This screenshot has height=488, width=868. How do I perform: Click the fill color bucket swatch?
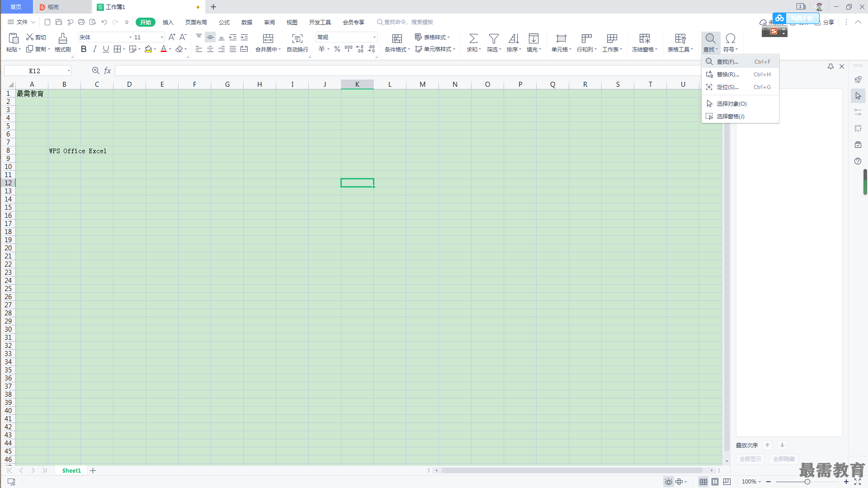point(148,49)
